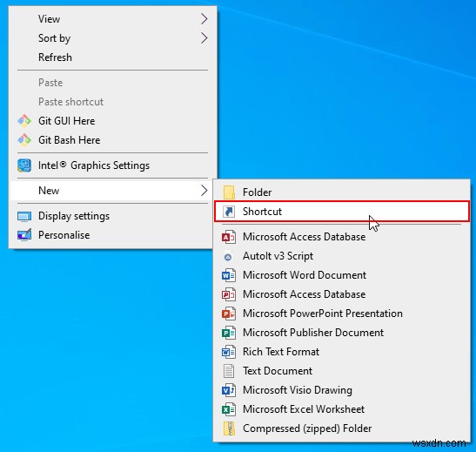Click Access Database icon above AutoIt v3 Script
This screenshot has width=476, height=452.
[x=229, y=237]
